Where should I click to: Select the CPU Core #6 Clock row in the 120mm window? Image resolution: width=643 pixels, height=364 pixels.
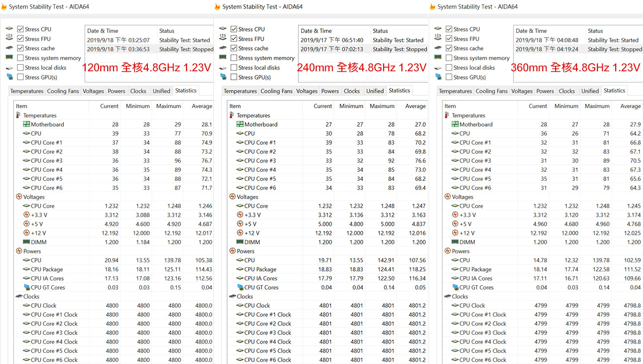pos(114,360)
